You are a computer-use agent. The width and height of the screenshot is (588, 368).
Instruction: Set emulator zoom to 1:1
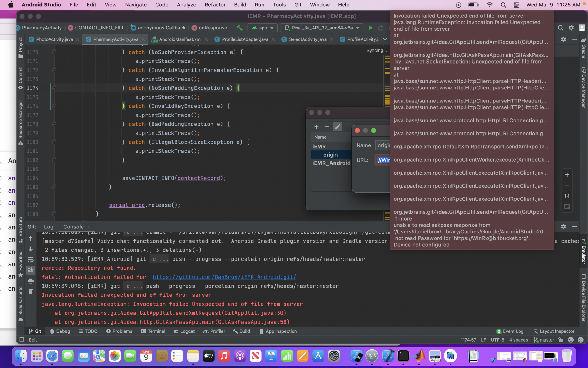[x=567, y=196]
